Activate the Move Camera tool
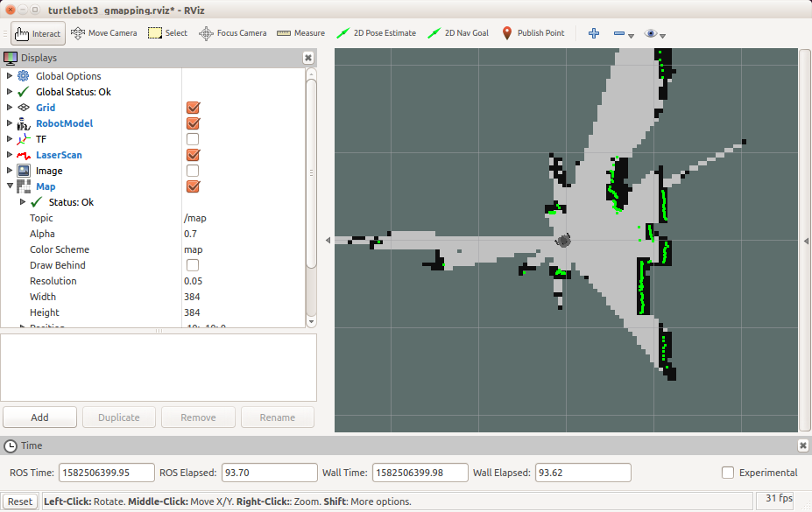 point(103,33)
